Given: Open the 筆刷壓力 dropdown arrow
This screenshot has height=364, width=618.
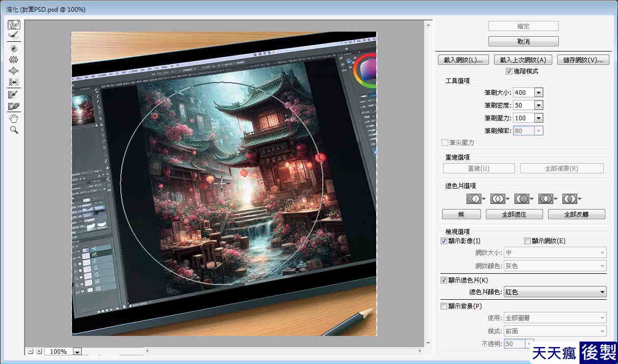Looking at the screenshot, I should coord(538,118).
